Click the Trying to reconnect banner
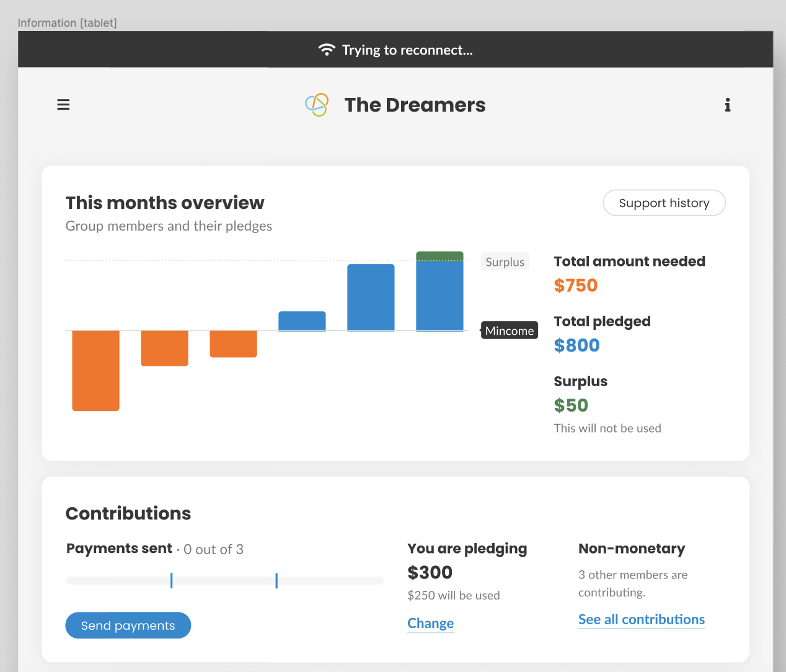The image size is (786, 672). click(x=395, y=50)
